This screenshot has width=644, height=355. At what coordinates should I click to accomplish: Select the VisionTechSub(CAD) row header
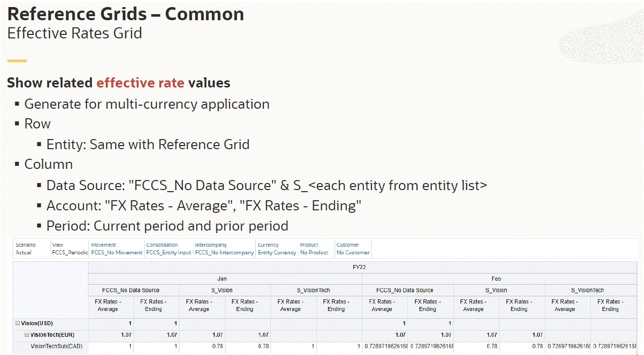51,346
